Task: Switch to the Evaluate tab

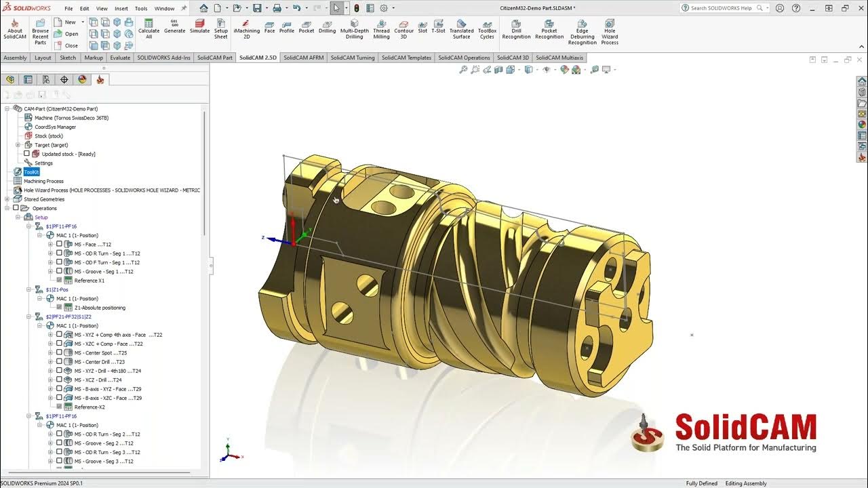Action: tap(120, 58)
